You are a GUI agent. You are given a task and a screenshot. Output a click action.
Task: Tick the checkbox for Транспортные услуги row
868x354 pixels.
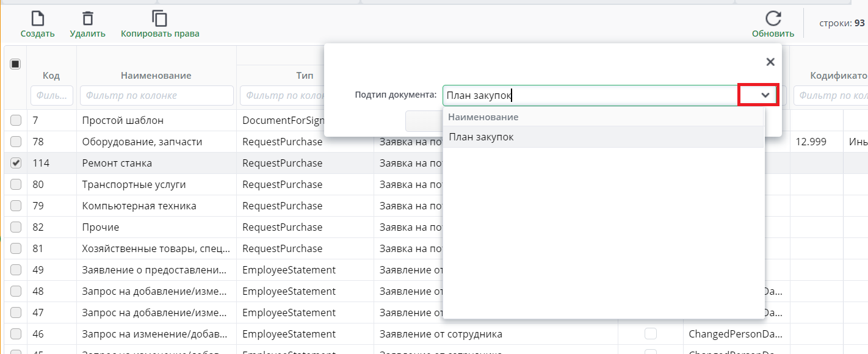pos(16,184)
